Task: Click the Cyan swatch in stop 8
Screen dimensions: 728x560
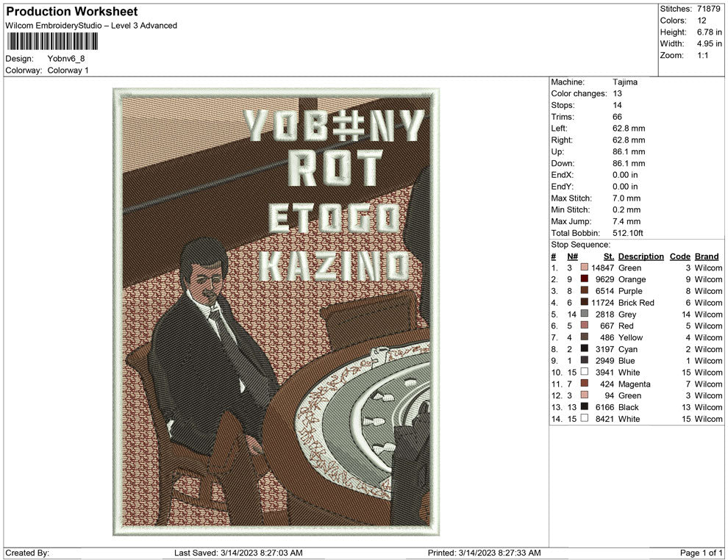Action: pos(585,348)
